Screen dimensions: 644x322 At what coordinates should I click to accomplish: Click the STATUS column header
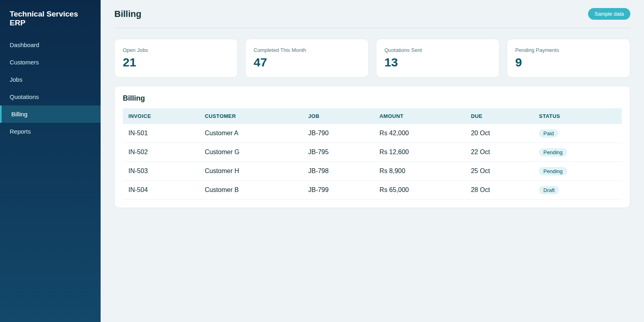[549, 116]
